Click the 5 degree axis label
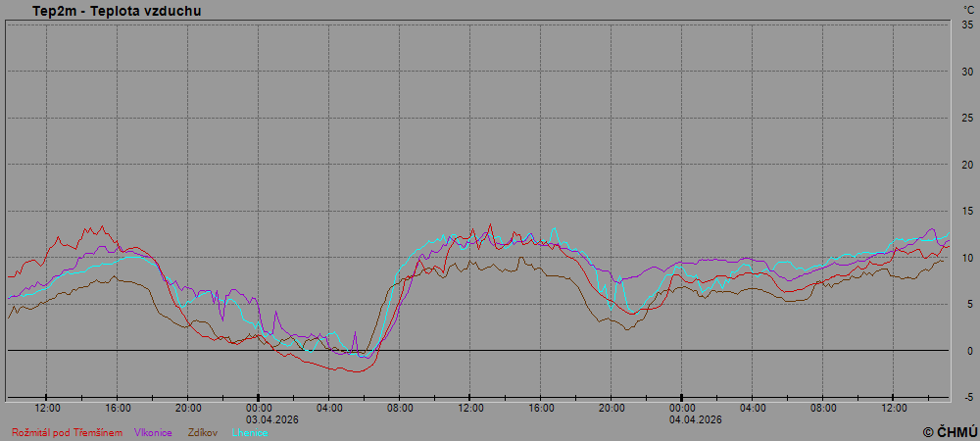 point(969,305)
